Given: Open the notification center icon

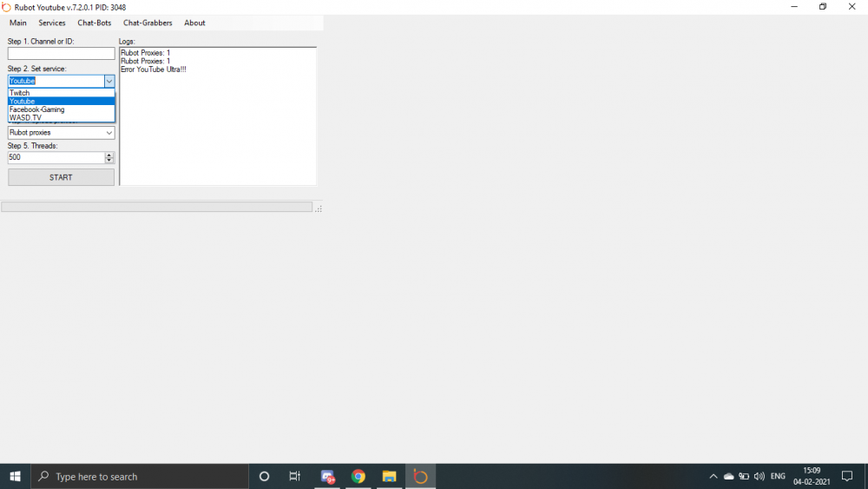Looking at the screenshot, I should [x=847, y=476].
